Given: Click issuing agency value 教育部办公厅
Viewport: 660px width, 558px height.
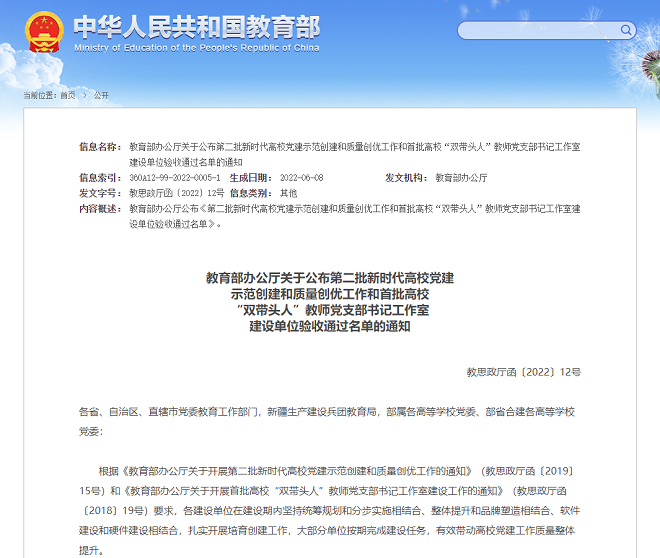Looking at the screenshot, I should point(462,177).
